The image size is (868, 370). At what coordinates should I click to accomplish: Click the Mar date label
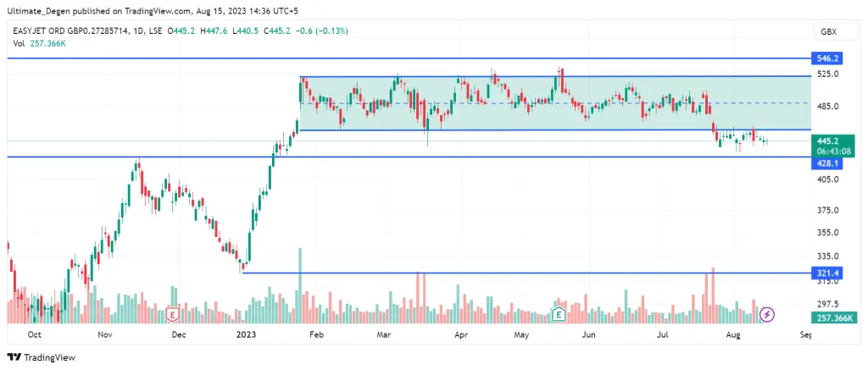(x=384, y=334)
